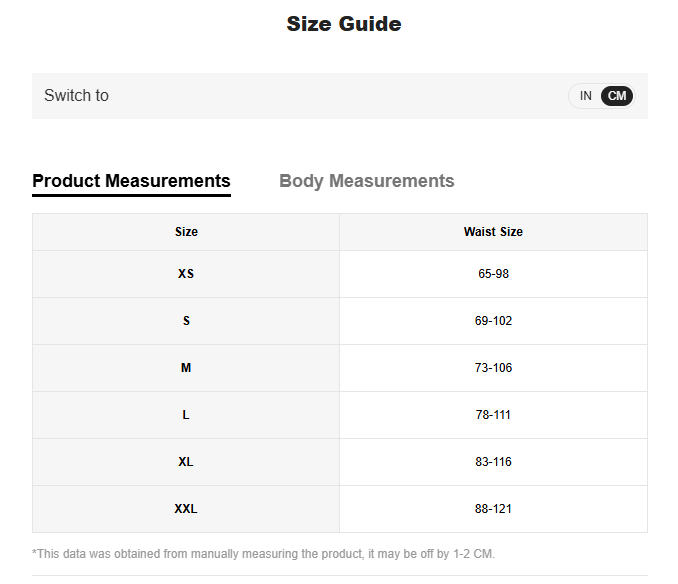Select the S size row label
Screen dimensions: 678x584
point(186,321)
